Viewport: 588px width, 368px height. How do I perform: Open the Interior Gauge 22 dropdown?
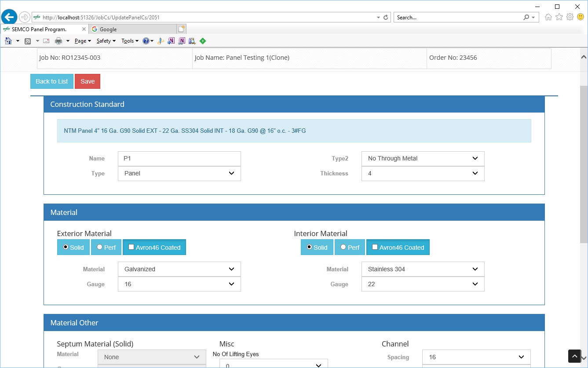click(x=423, y=284)
